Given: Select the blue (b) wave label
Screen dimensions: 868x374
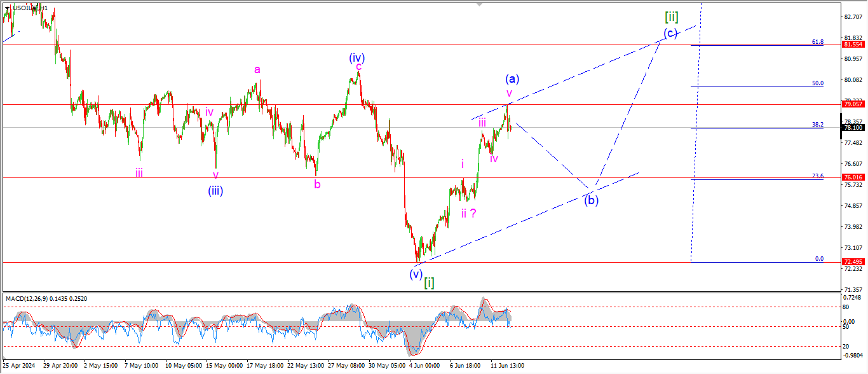Looking at the screenshot, I should coord(591,200).
